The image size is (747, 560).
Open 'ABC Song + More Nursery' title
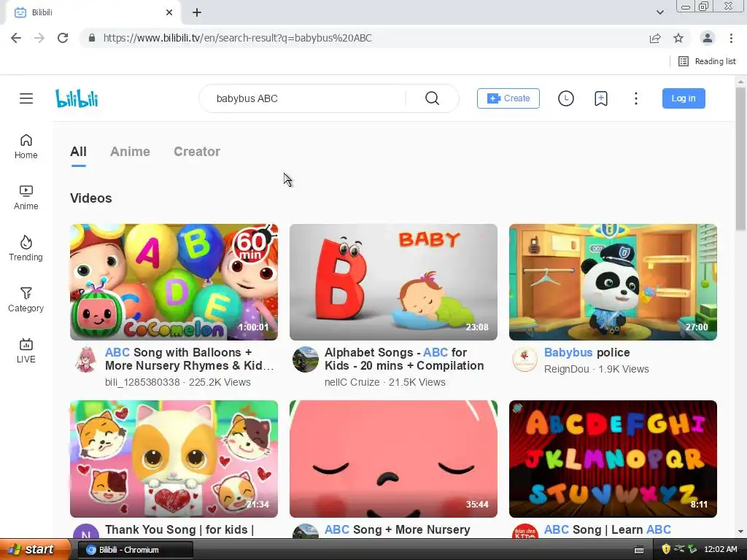click(398, 529)
